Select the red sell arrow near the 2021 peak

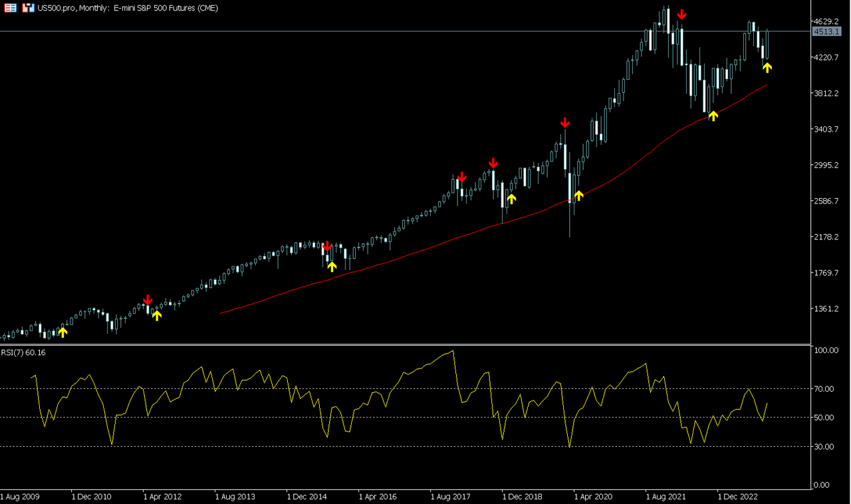tap(681, 15)
